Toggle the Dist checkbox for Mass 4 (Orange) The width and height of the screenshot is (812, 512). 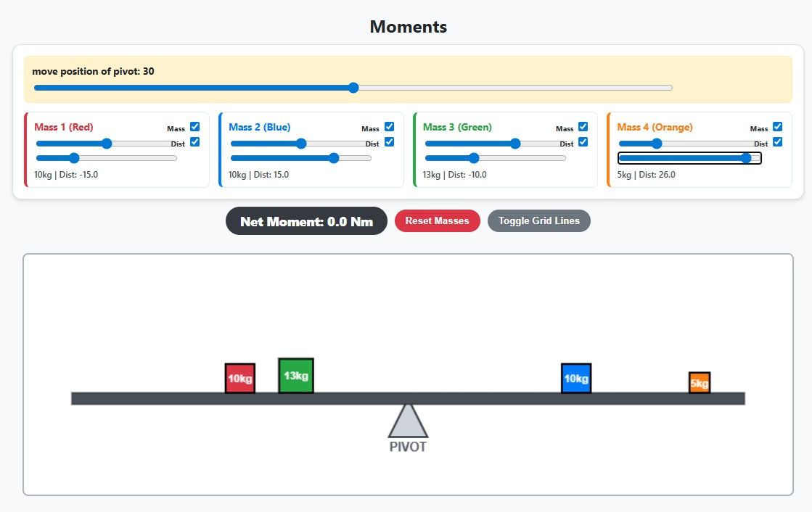point(778,141)
